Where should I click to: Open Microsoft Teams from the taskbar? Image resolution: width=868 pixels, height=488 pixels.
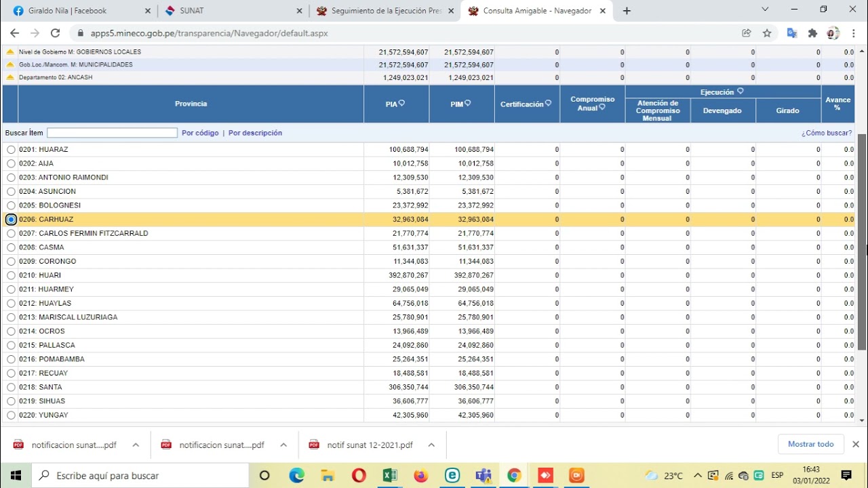click(x=484, y=475)
